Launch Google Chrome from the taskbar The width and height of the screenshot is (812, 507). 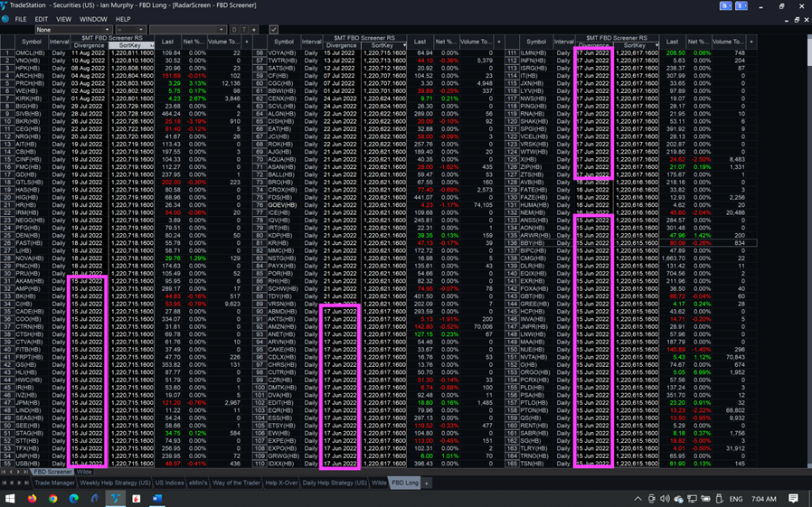coord(53,498)
